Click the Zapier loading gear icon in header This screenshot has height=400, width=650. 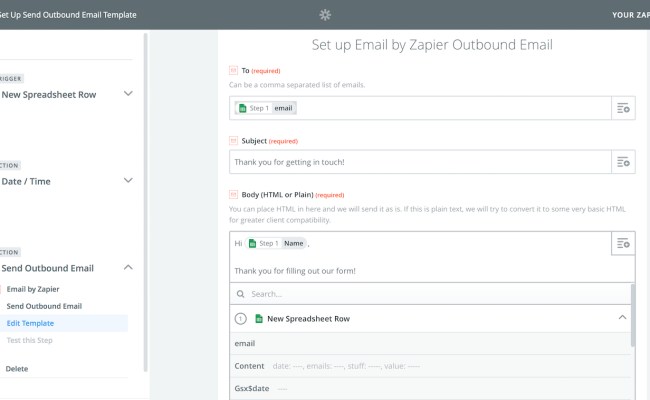click(x=325, y=15)
